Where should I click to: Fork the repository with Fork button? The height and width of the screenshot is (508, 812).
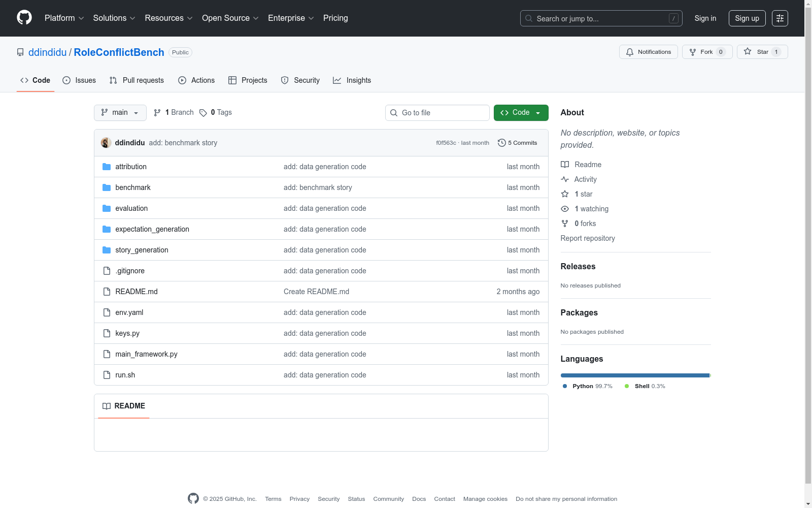[707, 52]
